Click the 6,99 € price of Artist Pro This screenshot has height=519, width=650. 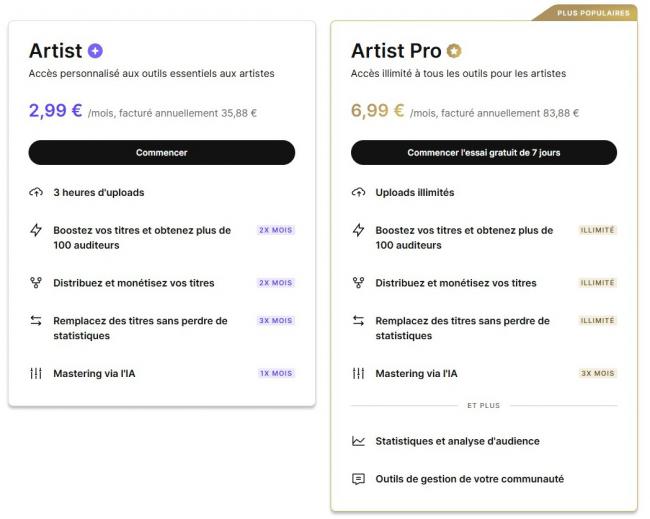click(378, 111)
